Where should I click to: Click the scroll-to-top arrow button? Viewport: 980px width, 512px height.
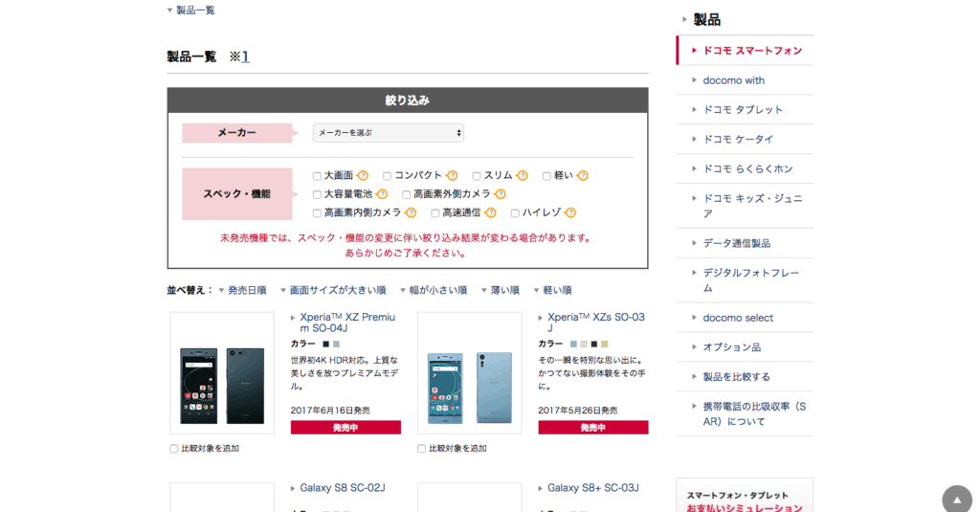click(957, 500)
